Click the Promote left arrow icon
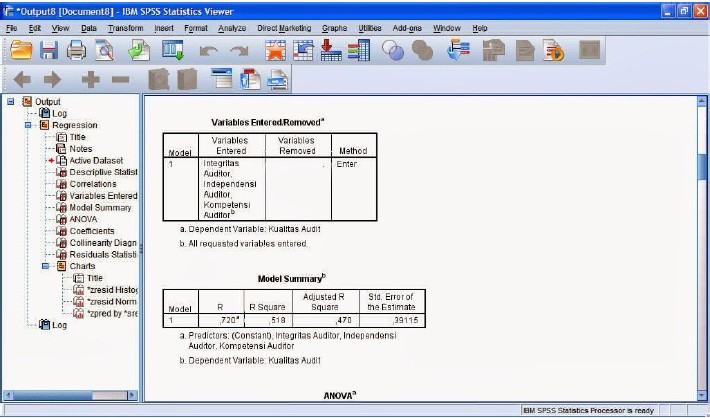The height and width of the screenshot is (418, 710). 22,80
